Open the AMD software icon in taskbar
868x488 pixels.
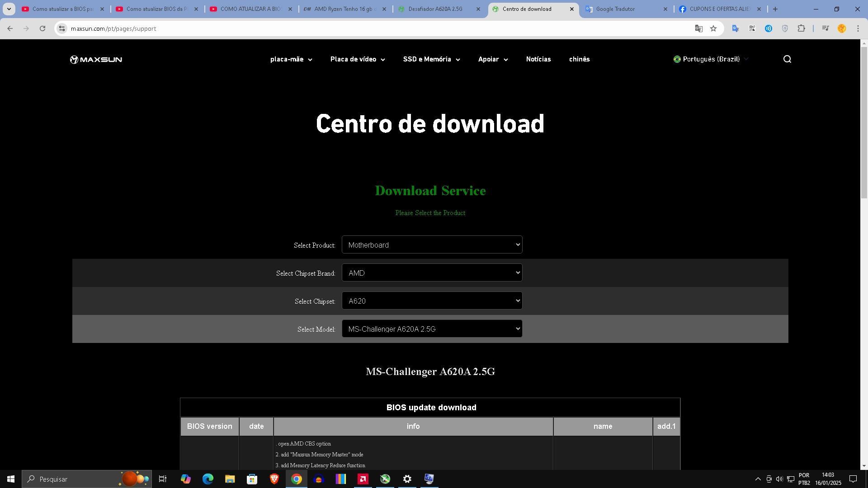tap(363, 479)
